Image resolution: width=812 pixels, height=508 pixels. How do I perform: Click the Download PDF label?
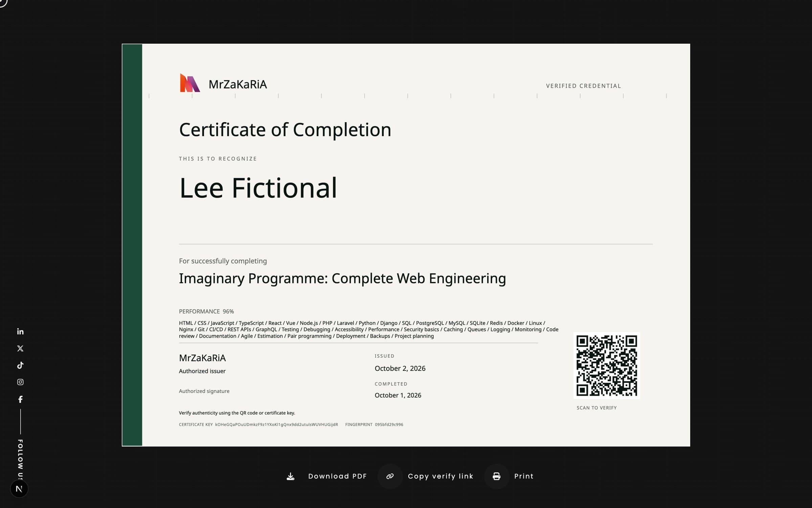337,476
